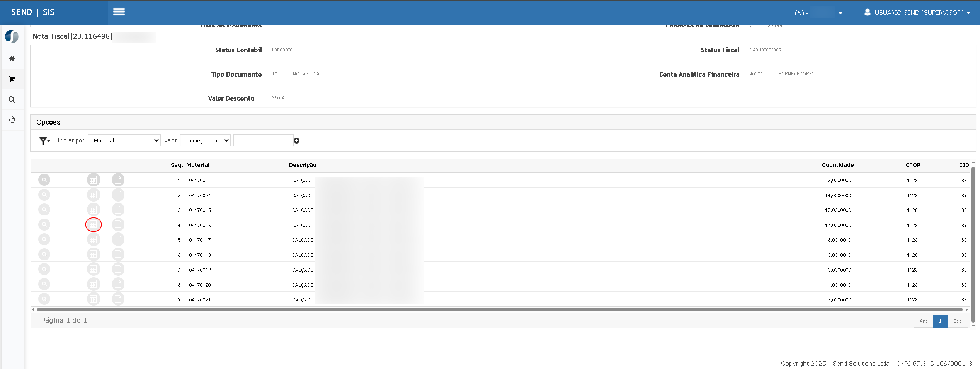Open the Filtrar por Material dropdown
Screen dimensions: 980x369
point(124,140)
